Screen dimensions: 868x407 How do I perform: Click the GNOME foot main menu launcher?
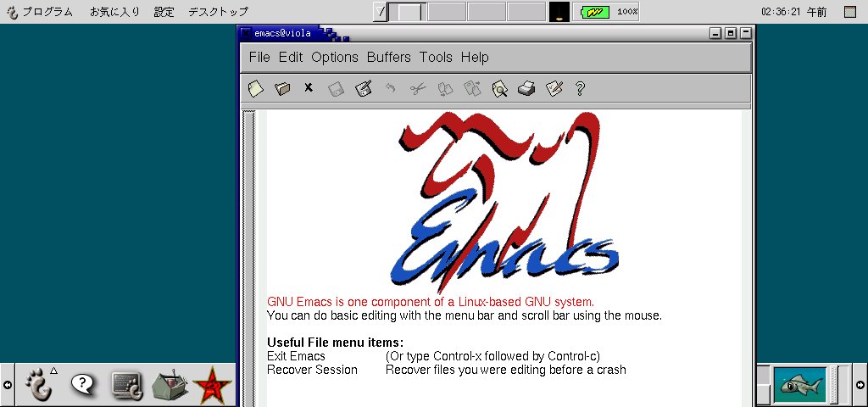(x=41, y=384)
